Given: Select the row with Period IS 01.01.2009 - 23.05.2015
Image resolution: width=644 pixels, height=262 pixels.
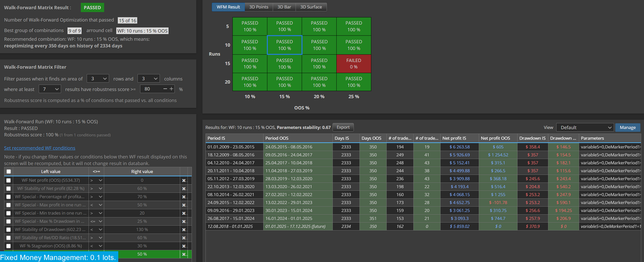Looking at the screenshot, I should (424, 147).
